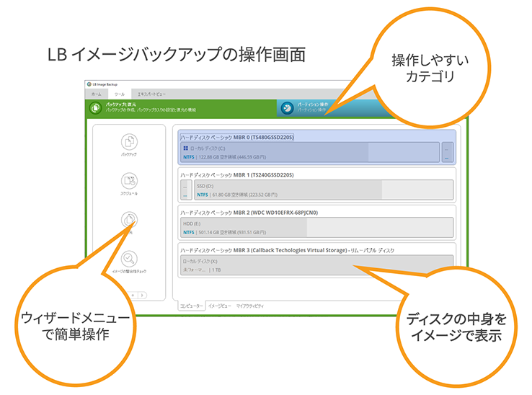
Task: Click the Backup and Restore category title text
Action: click(121, 105)
